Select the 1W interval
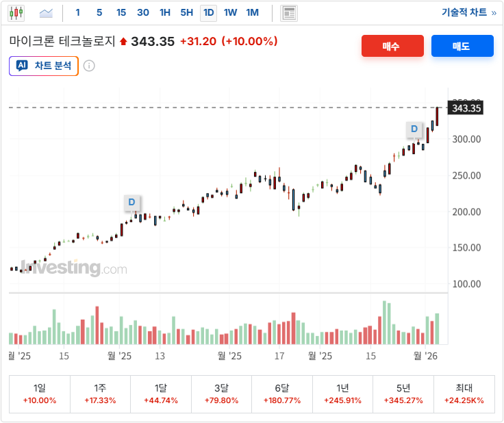The width and height of the screenshot is (504, 423). (x=231, y=13)
